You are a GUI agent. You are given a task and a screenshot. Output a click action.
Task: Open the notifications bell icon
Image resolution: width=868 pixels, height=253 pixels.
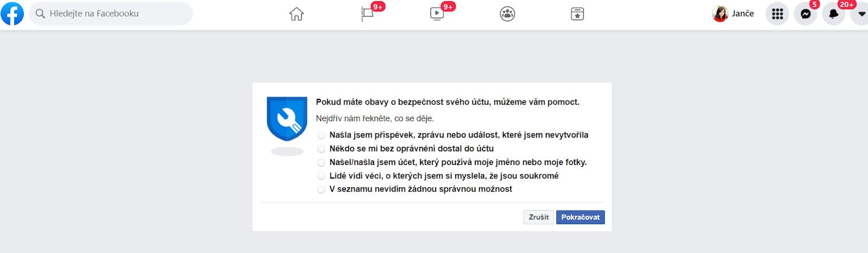click(834, 14)
